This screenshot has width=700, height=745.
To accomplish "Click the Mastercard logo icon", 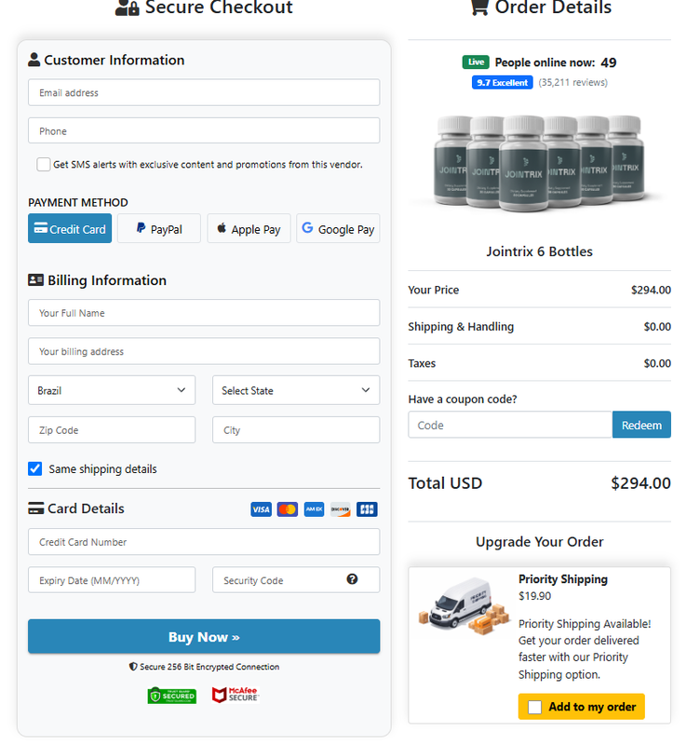I will pos(288,509).
